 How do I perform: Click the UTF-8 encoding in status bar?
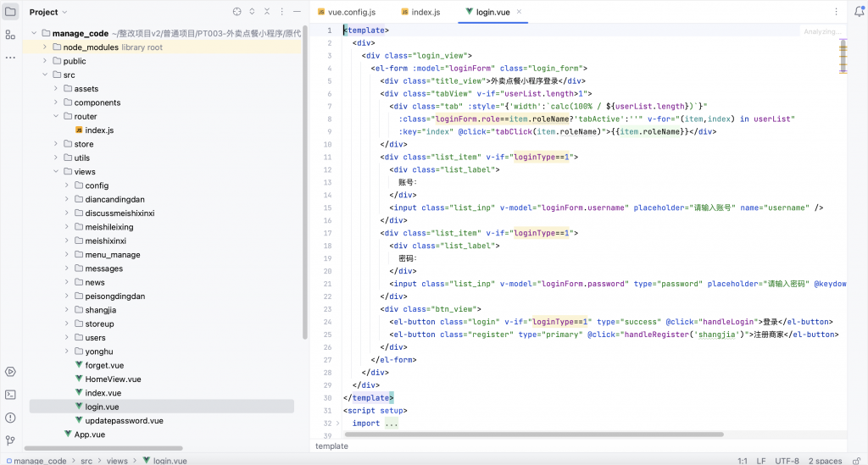[785, 461]
